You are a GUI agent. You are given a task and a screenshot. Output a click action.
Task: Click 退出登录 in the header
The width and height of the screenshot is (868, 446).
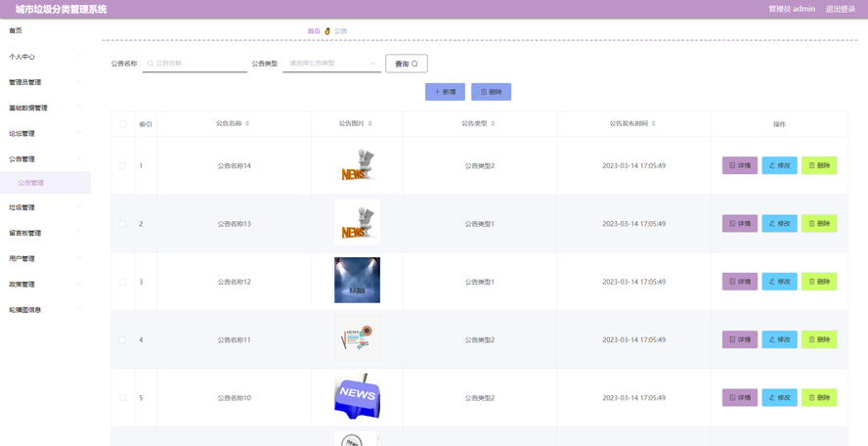841,9
